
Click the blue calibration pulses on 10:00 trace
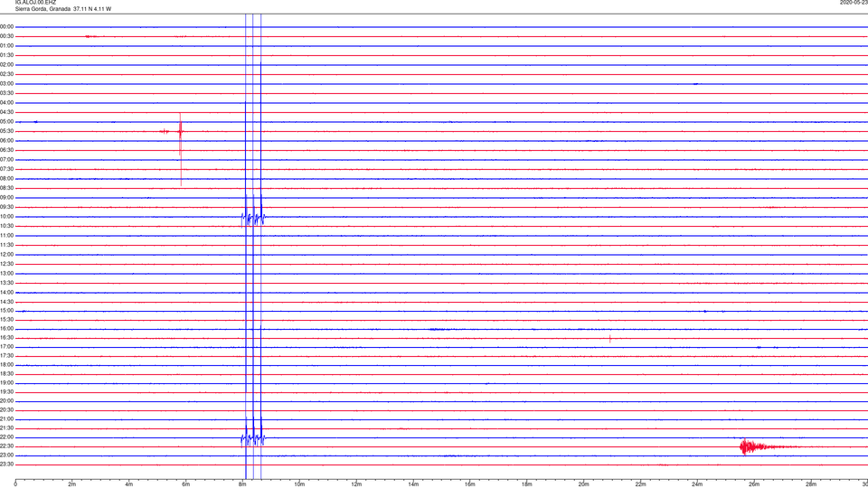[253, 218]
